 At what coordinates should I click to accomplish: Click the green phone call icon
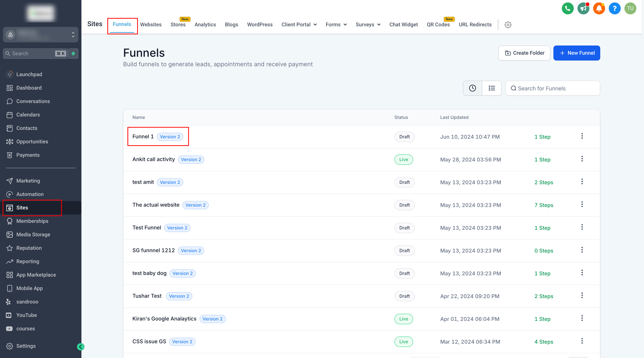567,9
